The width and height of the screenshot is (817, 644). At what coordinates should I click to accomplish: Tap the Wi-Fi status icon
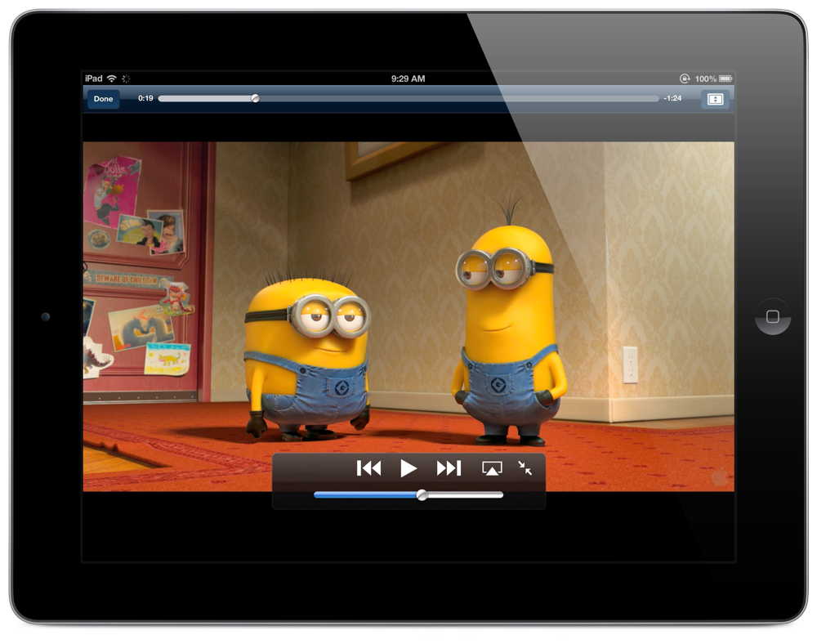[111, 78]
